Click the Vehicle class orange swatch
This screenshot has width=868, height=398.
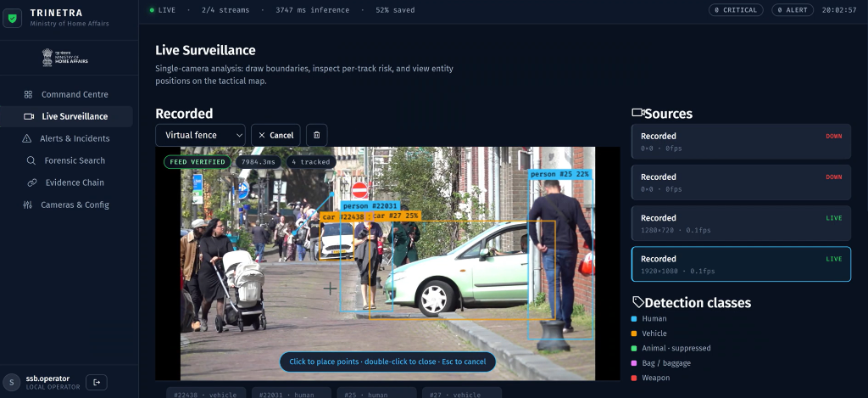pos(634,334)
